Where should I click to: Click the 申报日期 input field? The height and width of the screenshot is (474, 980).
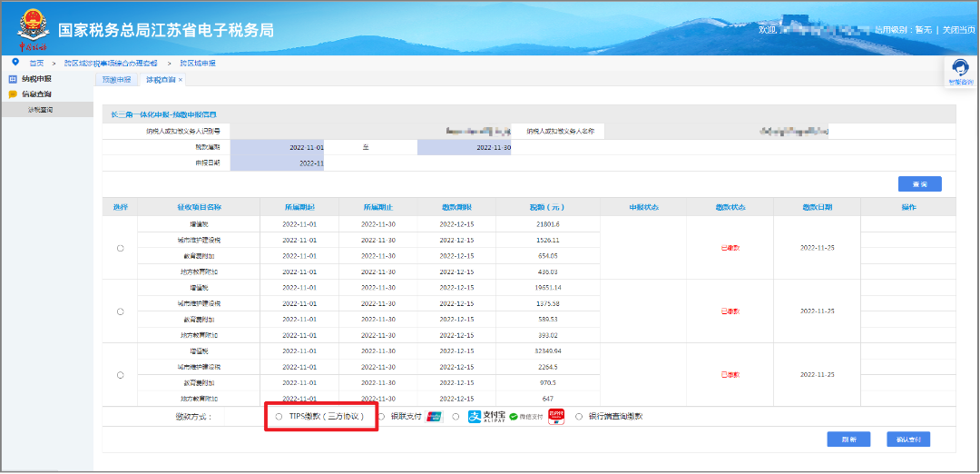pyautogui.click(x=277, y=163)
